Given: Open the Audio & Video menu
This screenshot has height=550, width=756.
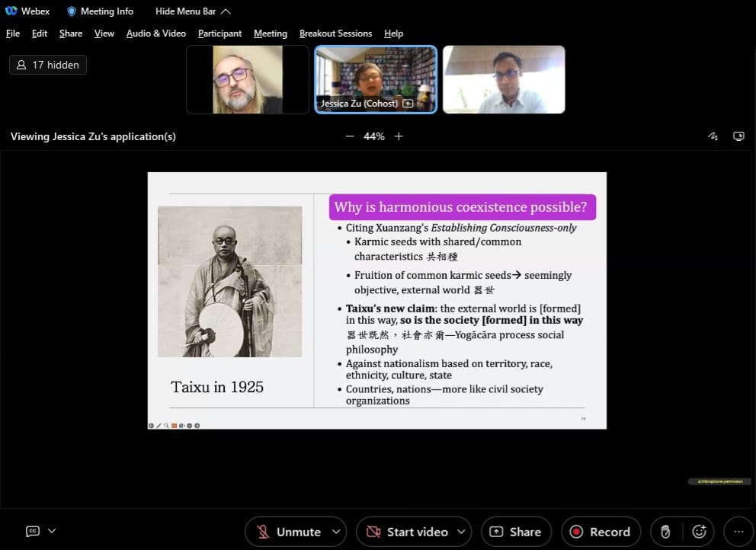Looking at the screenshot, I should pyautogui.click(x=155, y=34).
